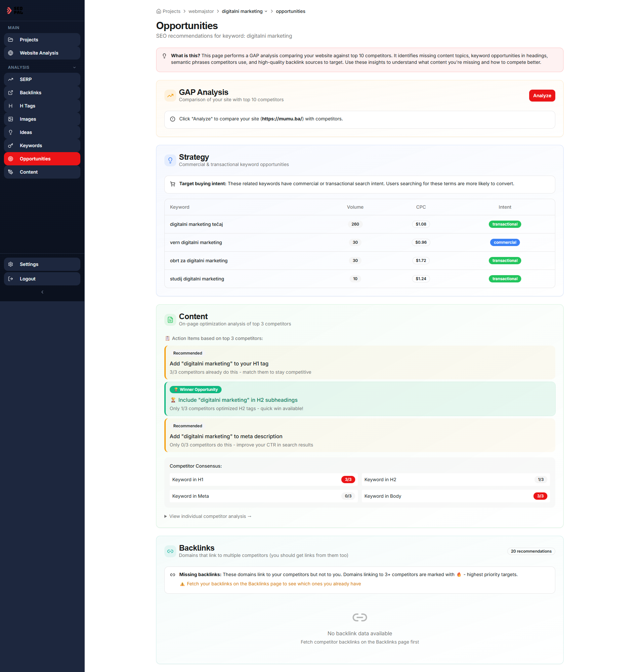Click the 20 recommendations badge
Screen dimensions: 635x672
tap(531, 551)
